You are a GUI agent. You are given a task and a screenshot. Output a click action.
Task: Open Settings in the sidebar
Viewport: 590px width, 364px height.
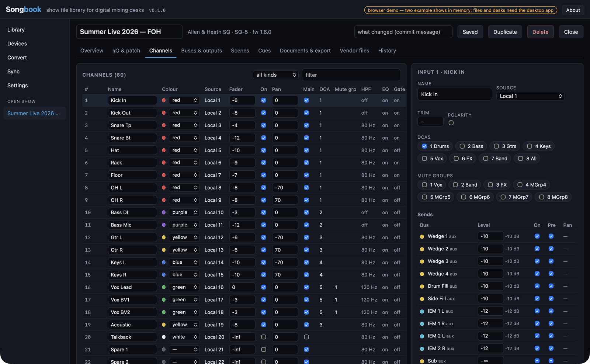[35, 86]
